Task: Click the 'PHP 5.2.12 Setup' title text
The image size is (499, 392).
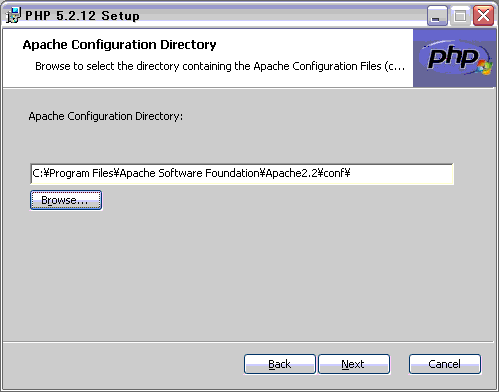Action: [x=82, y=16]
